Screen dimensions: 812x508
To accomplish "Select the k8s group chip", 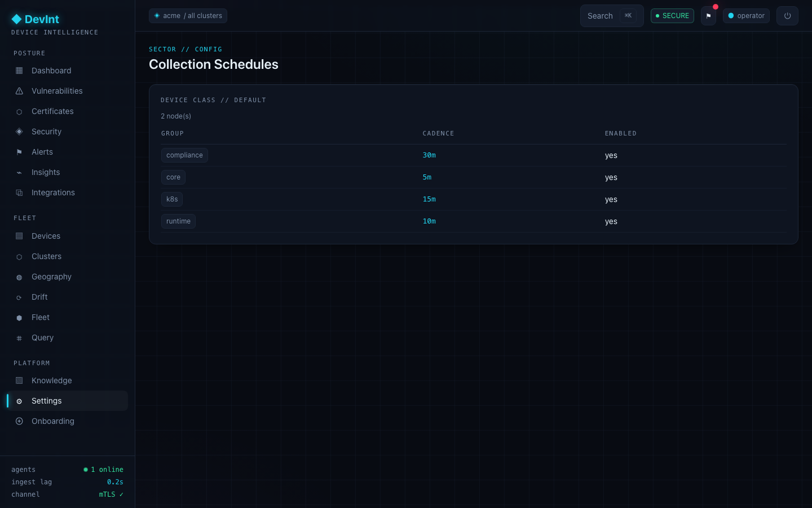I will point(172,199).
